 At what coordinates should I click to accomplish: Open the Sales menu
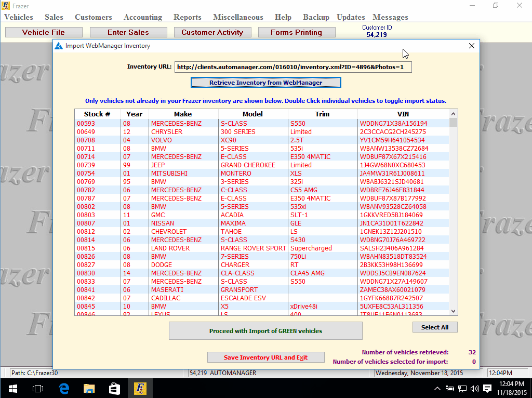(x=54, y=17)
